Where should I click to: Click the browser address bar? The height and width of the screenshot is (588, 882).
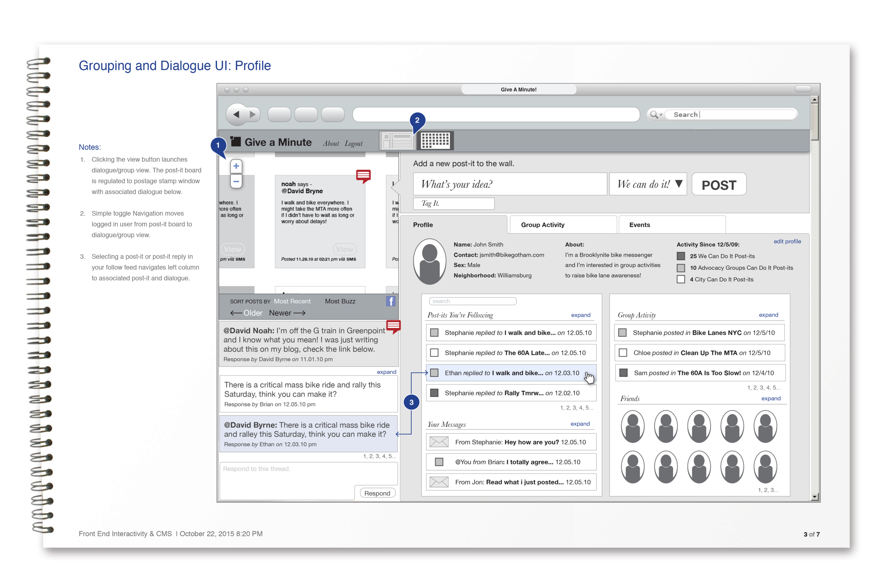pos(496,114)
